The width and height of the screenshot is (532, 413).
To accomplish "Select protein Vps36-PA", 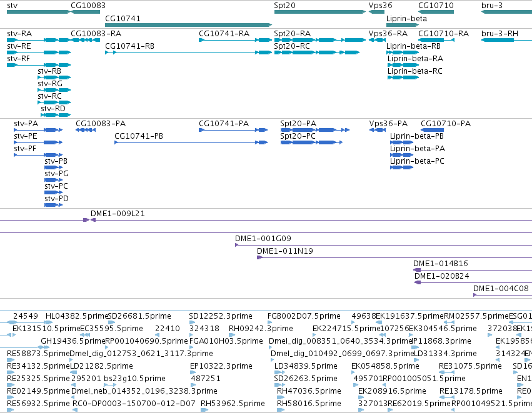I will pos(378,130).
